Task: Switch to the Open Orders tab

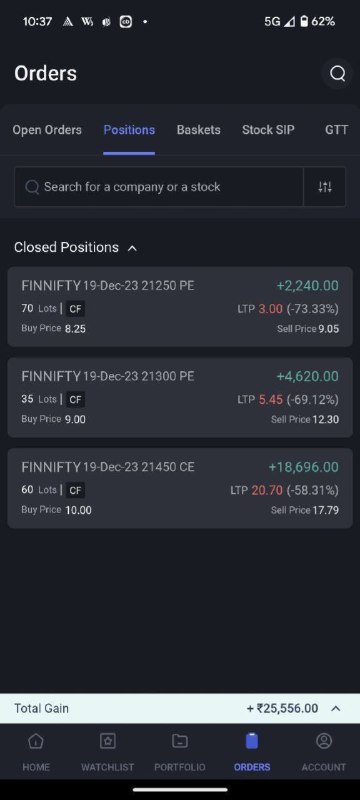Action: pos(47,130)
